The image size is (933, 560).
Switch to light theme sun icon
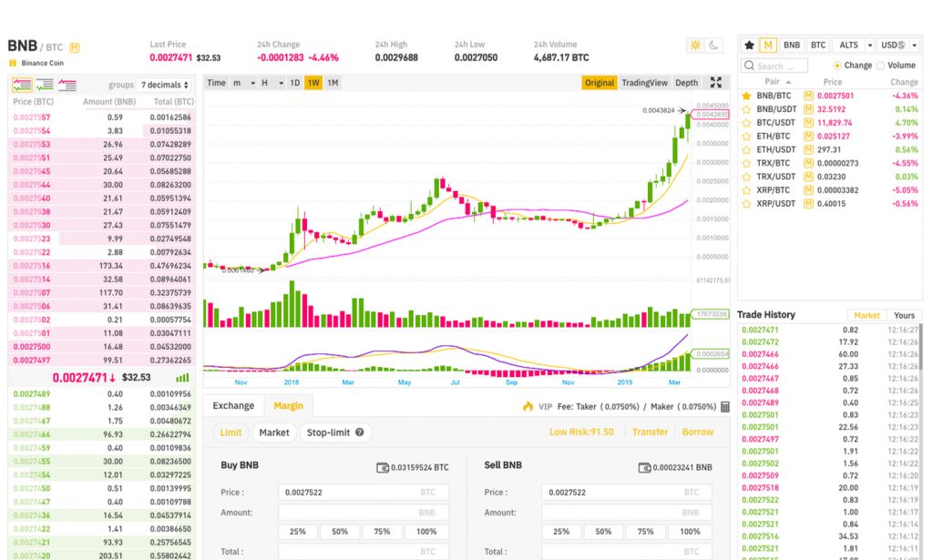pyautogui.click(x=695, y=46)
